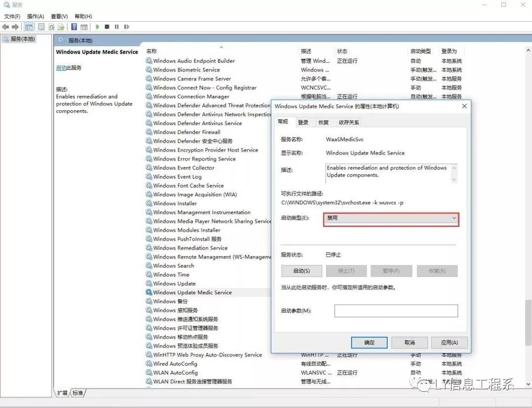Click into the 启动参数(M) input field
The width and height of the screenshot is (532, 408).
coord(396,311)
